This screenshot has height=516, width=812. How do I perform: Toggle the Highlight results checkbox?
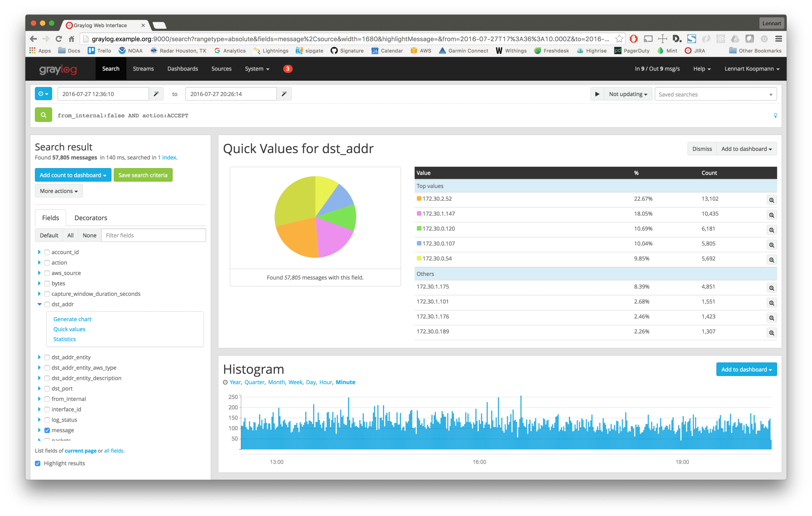38,463
